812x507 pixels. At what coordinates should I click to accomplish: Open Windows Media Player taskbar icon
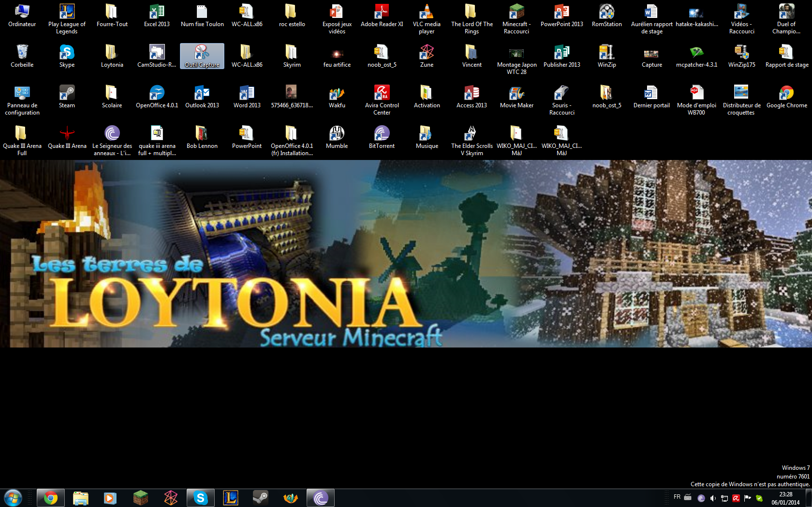point(111,498)
